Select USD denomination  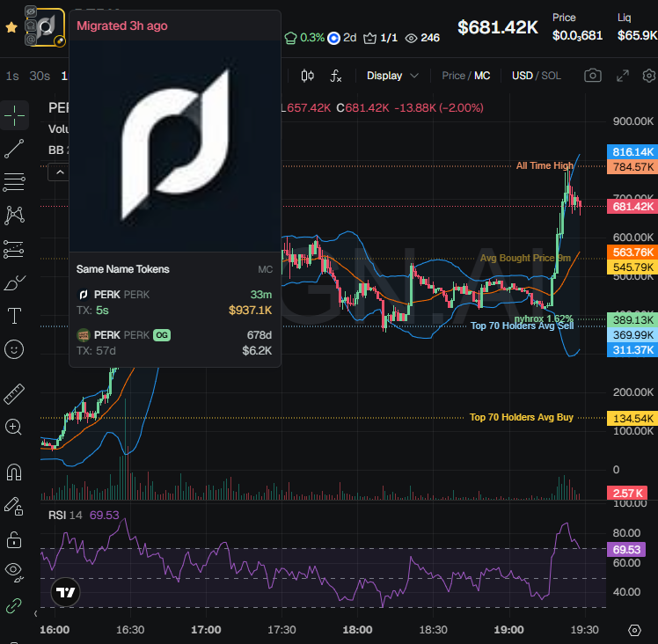[522, 76]
